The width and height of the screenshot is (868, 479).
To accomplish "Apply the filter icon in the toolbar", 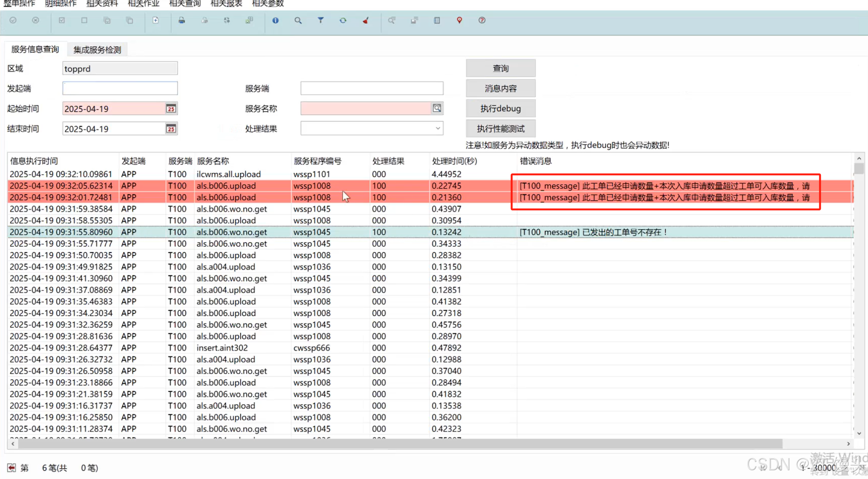I will tap(321, 21).
